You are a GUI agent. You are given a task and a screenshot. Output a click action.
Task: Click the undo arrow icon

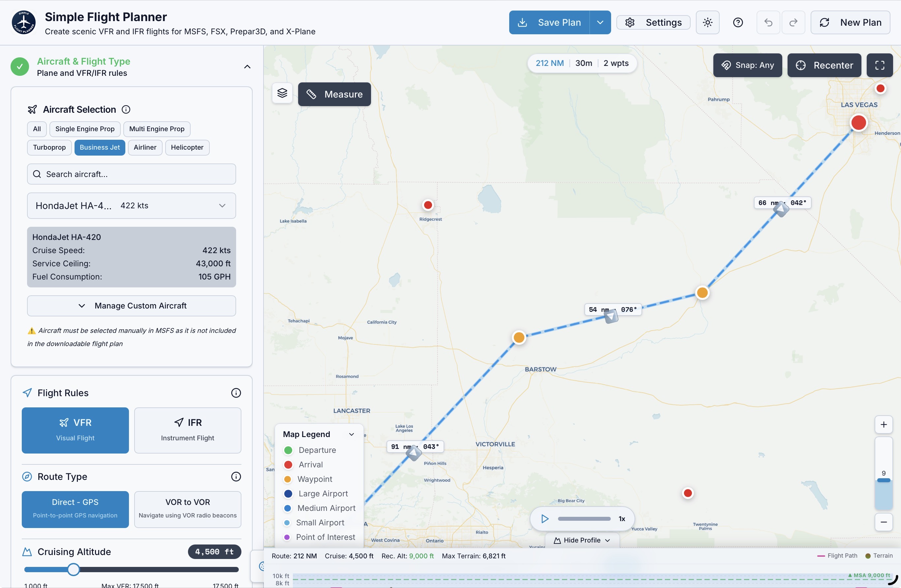768,22
